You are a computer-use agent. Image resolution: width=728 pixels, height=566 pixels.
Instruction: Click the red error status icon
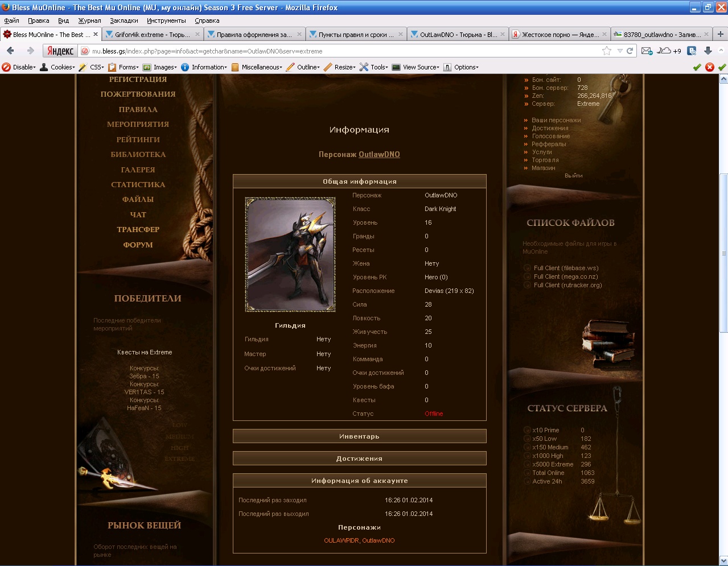[x=710, y=67]
